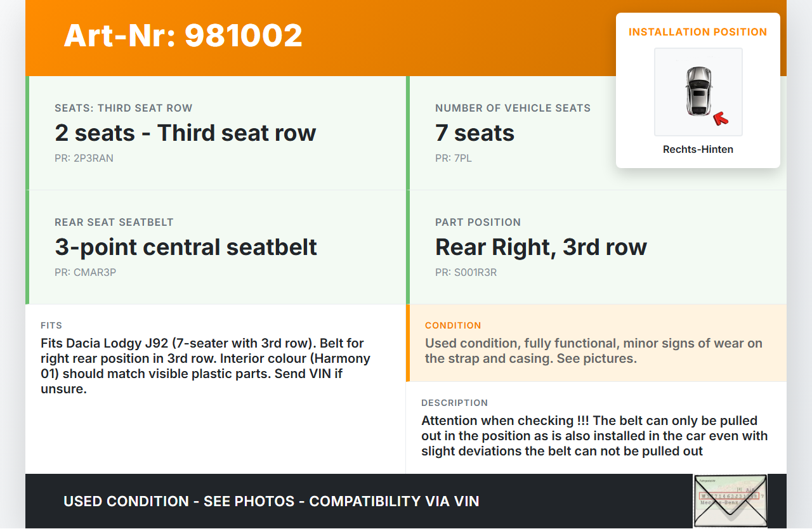Image resolution: width=812 pixels, height=529 pixels.
Task: Click the used condition description text
Action: pos(593,351)
